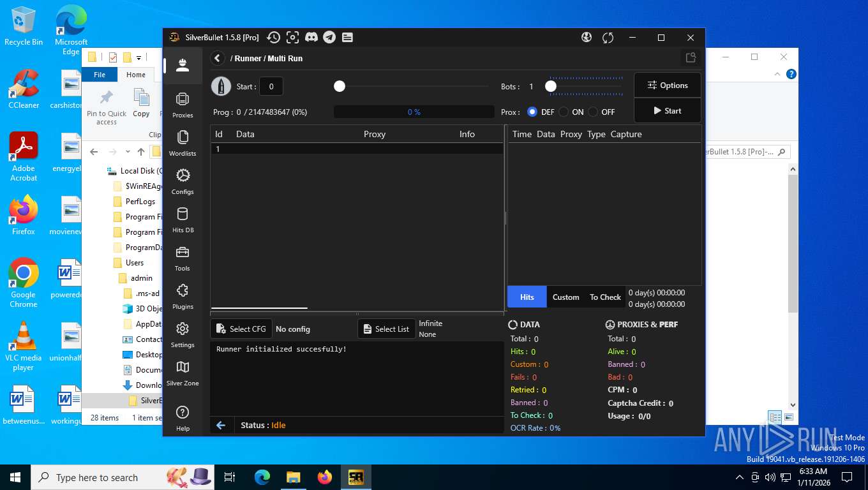Click the history clock icon in title bar
The width and height of the screenshot is (868, 490).
tap(273, 38)
